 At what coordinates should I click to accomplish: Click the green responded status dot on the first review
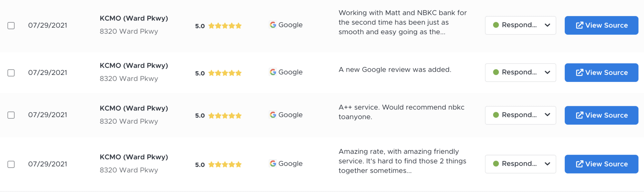(496, 25)
